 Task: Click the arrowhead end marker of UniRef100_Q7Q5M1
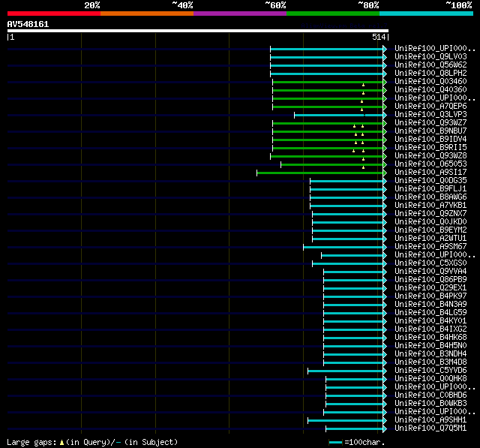[x=385, y=429]
